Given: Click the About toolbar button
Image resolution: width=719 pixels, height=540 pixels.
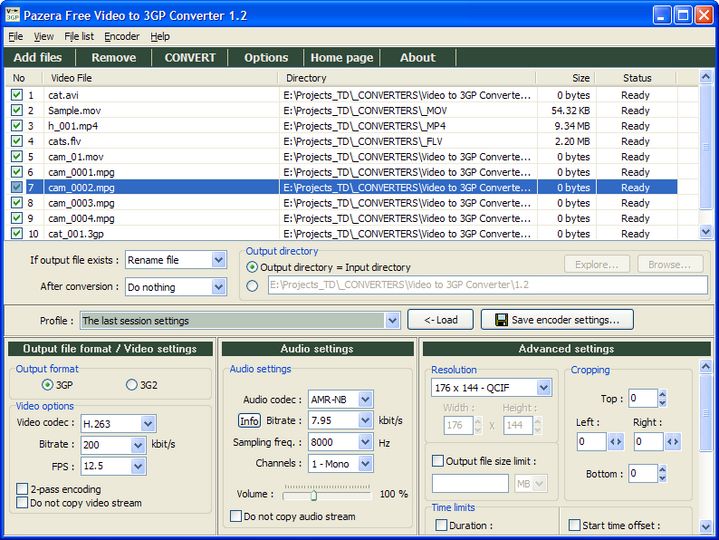Looking at the screenshot, I should (418, 57).
